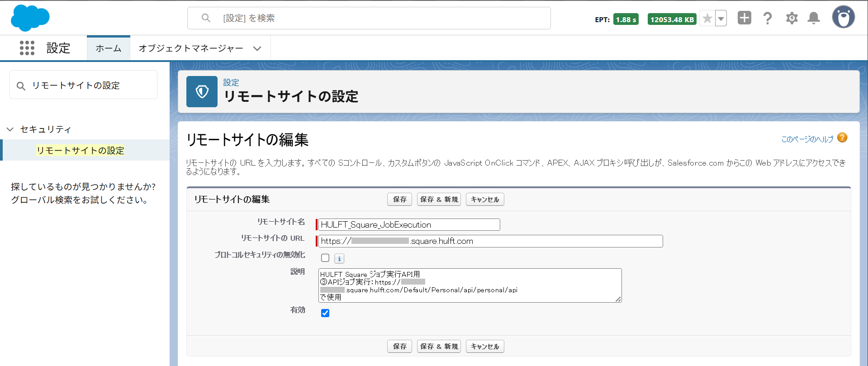The height and width of the screenshot is (366, 868).
Task: Click the Quick Find magnifier icon
Action: point(21,86)
